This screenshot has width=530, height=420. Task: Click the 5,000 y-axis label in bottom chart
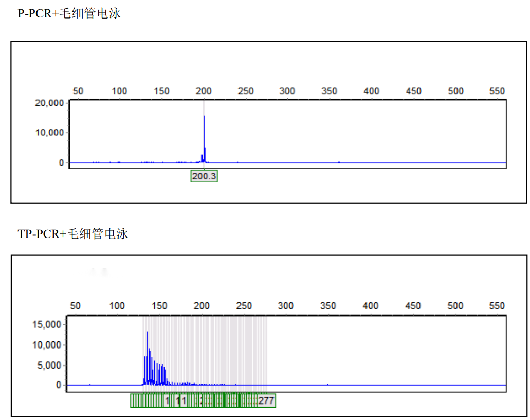pyautogui.click(x=51, y=365)
